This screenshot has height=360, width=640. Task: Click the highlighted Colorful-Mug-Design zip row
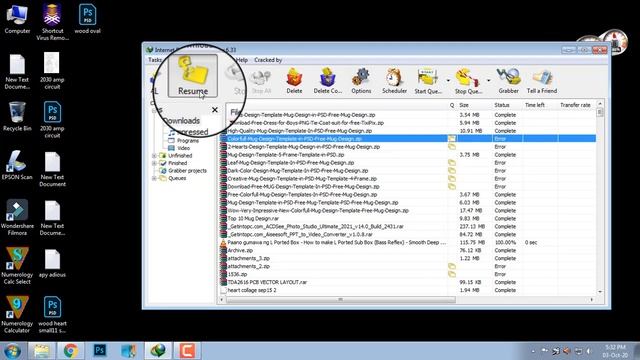(x=407, y=139)
